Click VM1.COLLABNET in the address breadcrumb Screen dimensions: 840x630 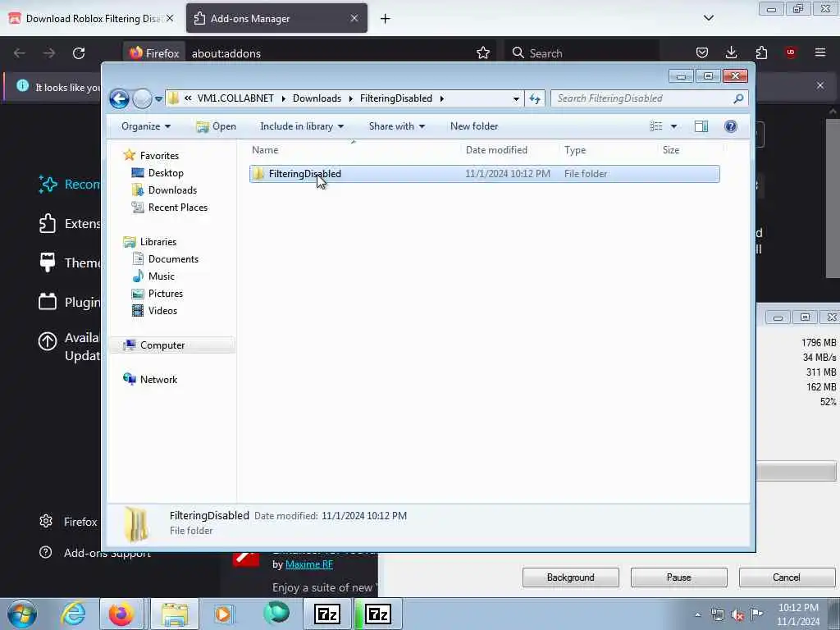pos(235,98)
